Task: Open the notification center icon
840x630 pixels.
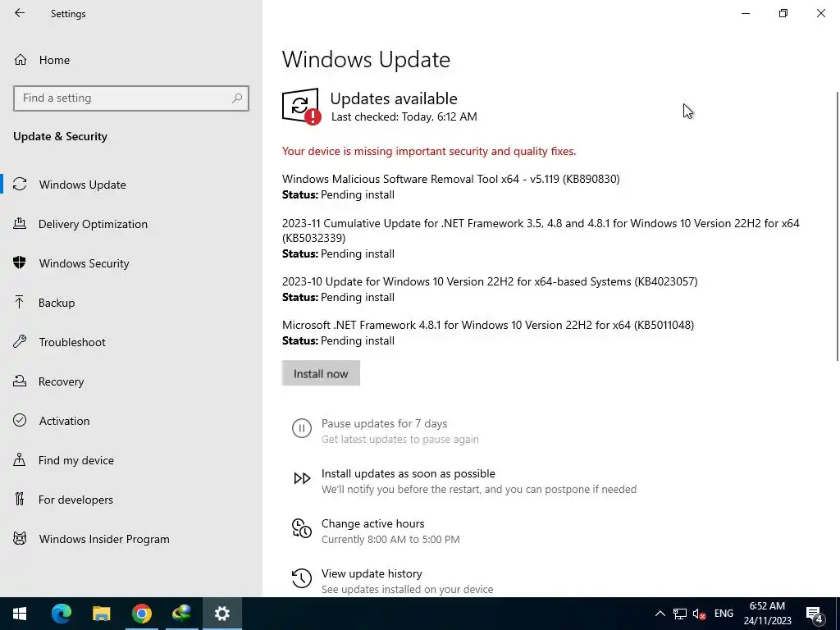Action: (815, 614)
